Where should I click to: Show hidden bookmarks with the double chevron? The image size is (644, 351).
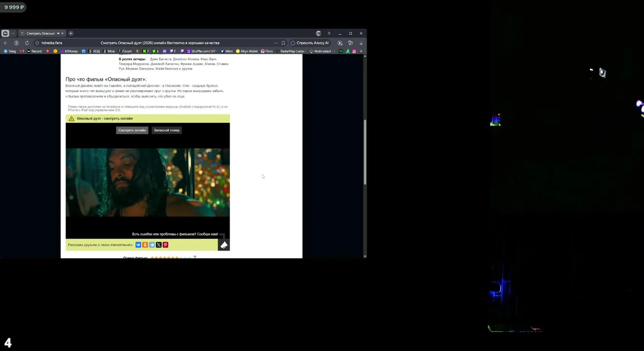point(361,51)
